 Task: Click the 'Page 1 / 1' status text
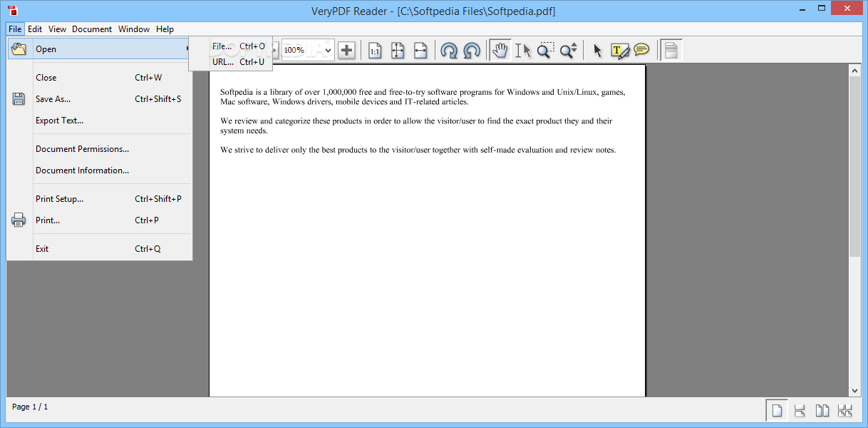pos(30,407)
